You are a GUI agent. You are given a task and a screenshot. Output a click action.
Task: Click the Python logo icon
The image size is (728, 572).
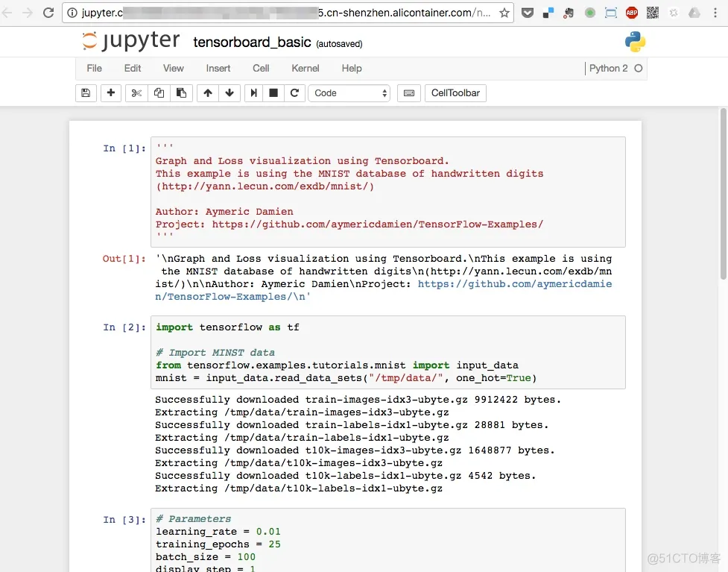tap(635, 42)
